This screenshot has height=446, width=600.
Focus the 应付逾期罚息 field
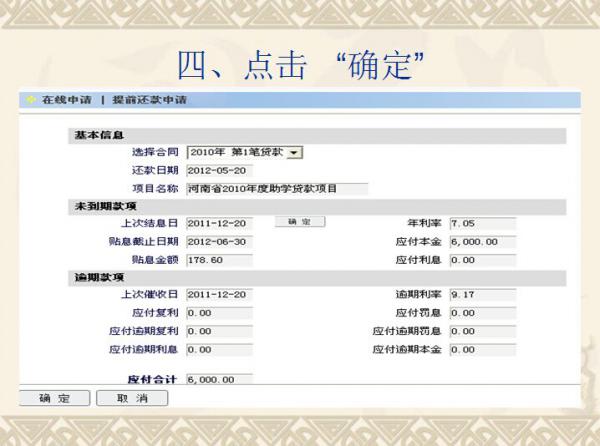pyautogui.click(x=482, y=331)
